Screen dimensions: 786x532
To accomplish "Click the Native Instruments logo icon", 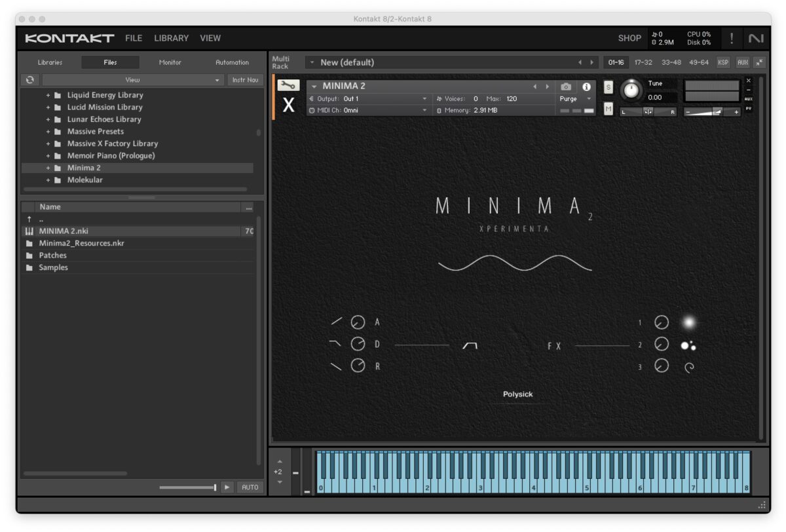I will (756, 38).
